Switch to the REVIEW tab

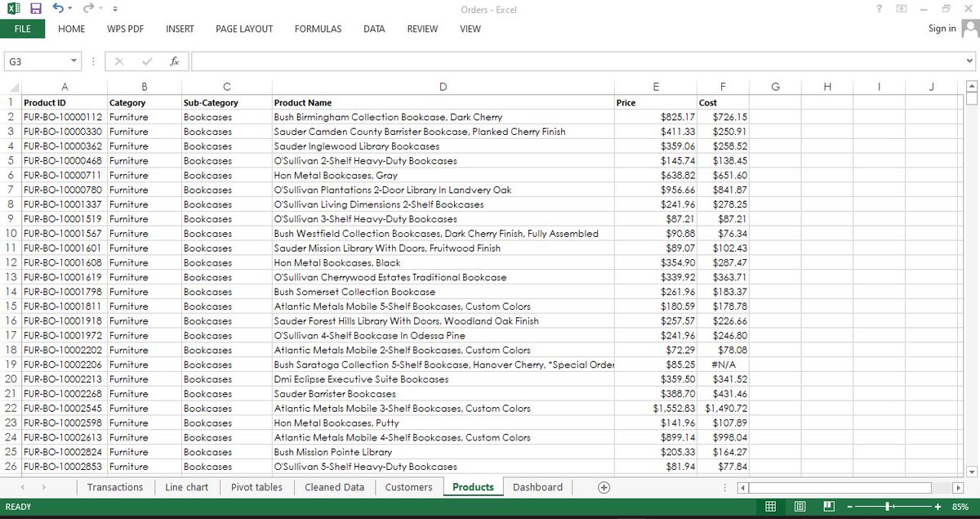coord(422,29)
